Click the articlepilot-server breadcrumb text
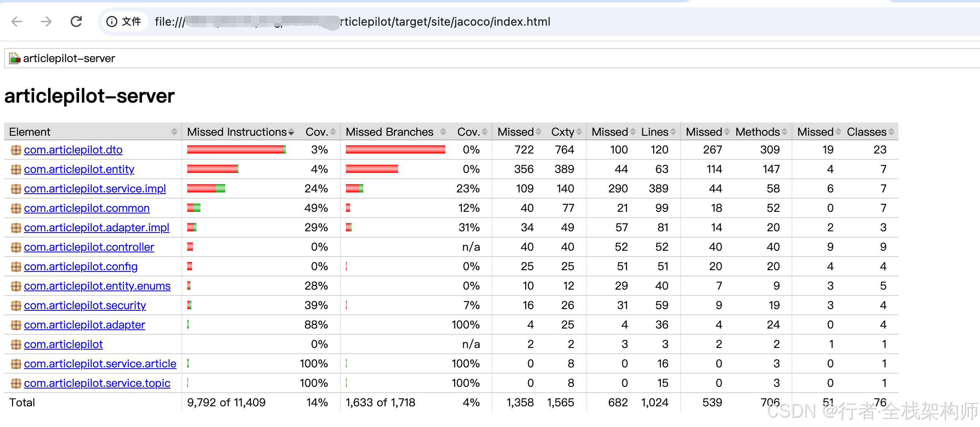Screen dimensions: 980x427 [x=69, y=58]
